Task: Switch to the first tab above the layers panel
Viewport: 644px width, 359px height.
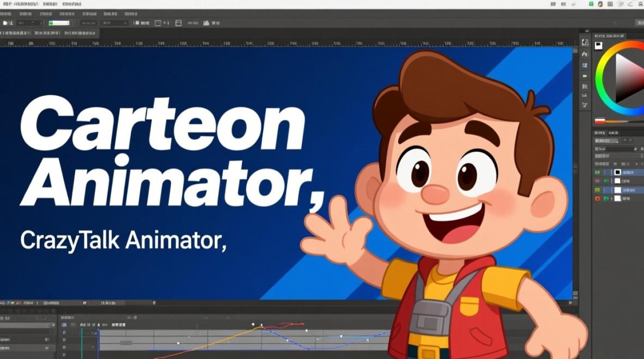Action: [600, 133]
